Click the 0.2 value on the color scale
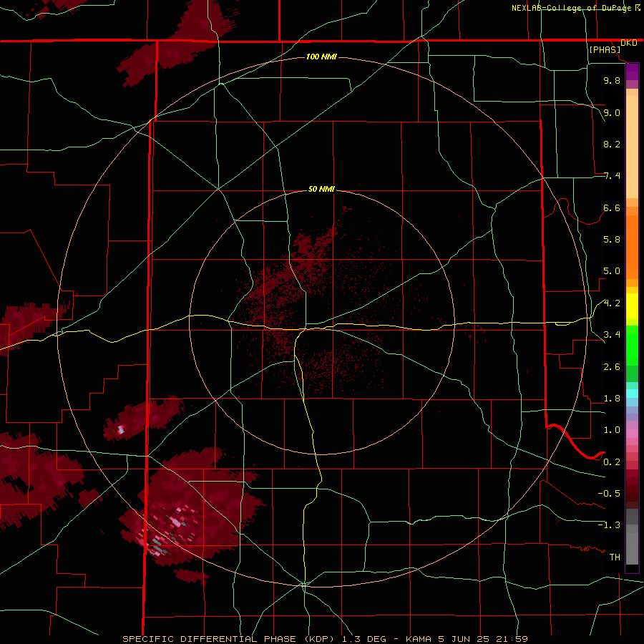 coord(612,462)
